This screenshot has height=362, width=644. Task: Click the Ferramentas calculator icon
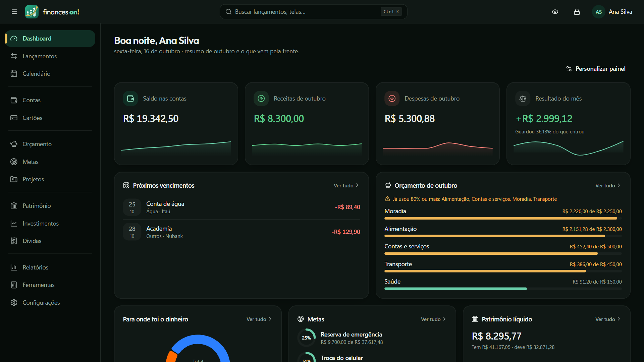tap(14, 285)
